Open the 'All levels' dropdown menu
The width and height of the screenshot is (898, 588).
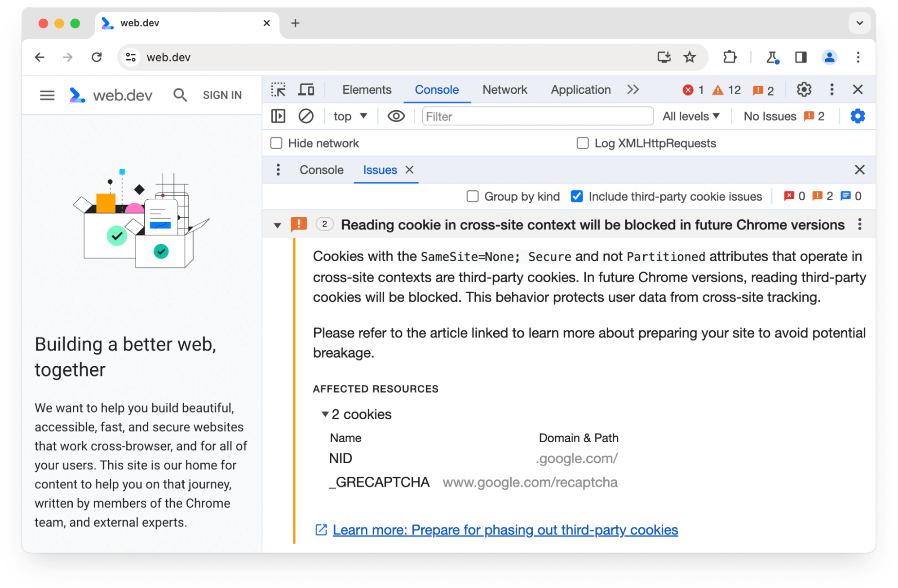click(x=690, y=117)
